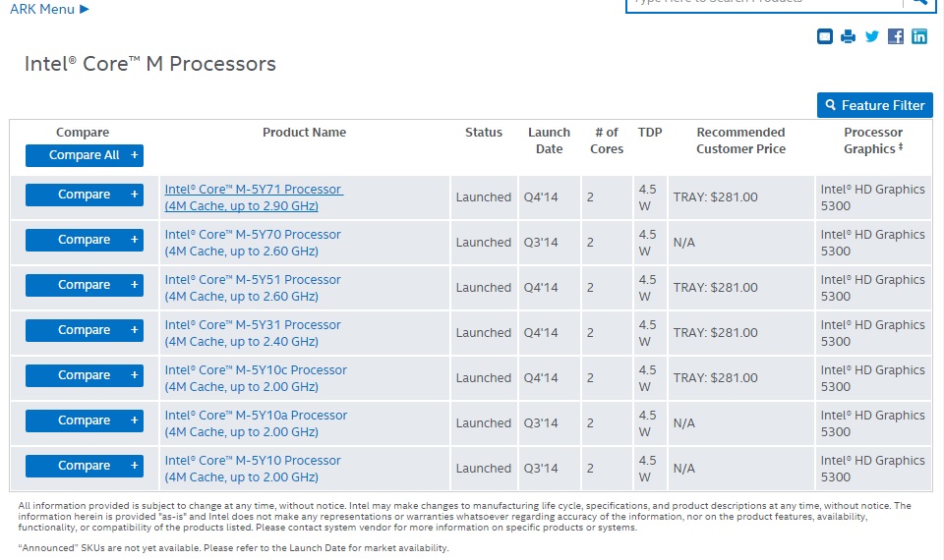This screenshot has width=944, height=560.
Task: Select Launched status in M-5Y31 row
Action: point(484,332)
